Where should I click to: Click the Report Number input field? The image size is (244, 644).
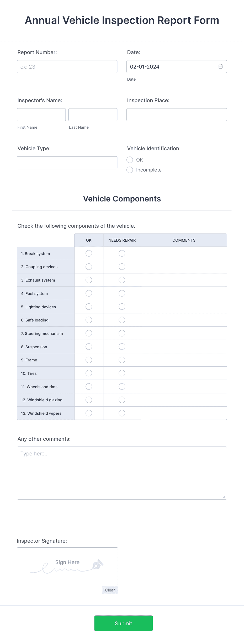pyautogui.click(x=67, y=66)
